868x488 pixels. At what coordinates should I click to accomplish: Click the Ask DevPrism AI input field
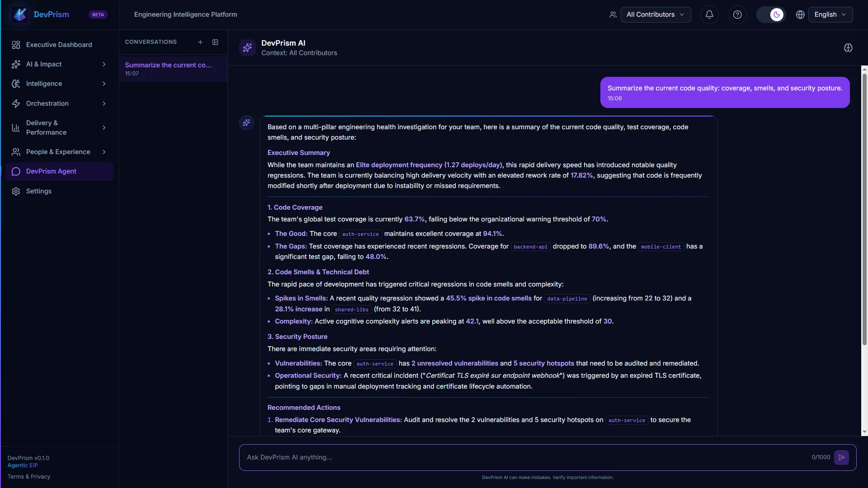click(524, 457)
